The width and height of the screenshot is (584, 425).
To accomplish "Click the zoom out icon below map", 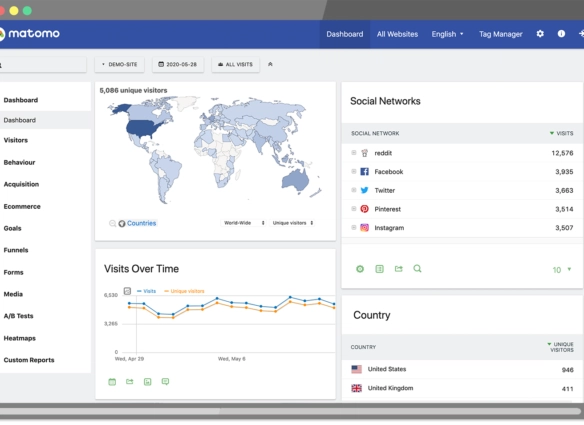I will [112, 223].
